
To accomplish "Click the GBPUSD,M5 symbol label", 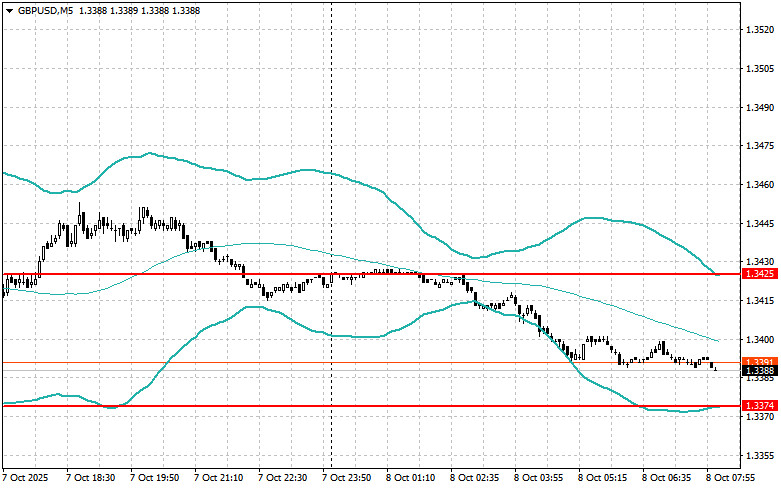I will click(x=45, y=10).
